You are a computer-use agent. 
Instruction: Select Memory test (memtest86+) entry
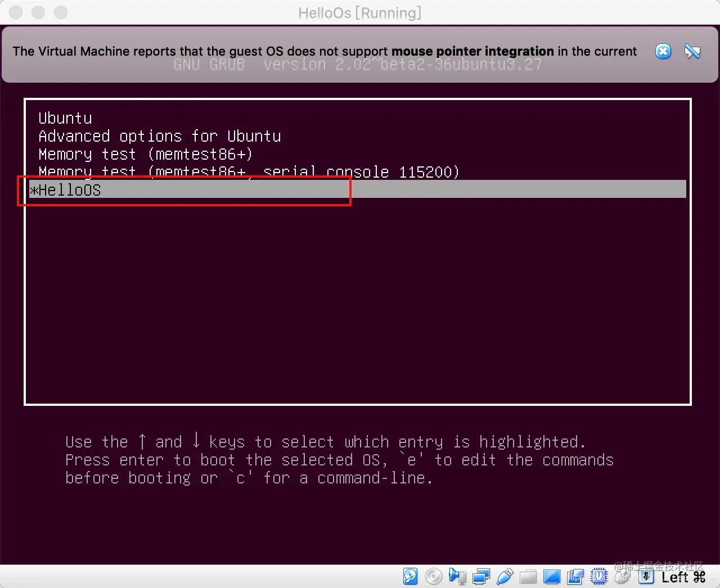click(145, 154)
